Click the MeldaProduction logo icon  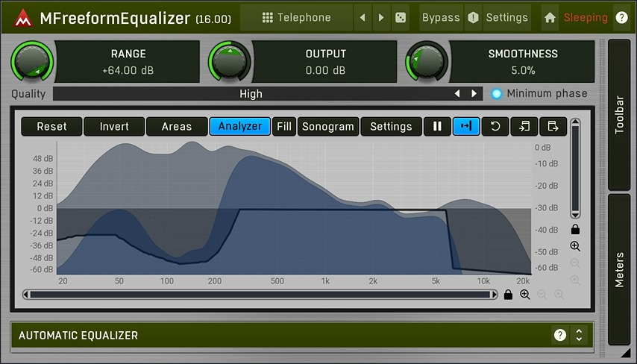22,18
